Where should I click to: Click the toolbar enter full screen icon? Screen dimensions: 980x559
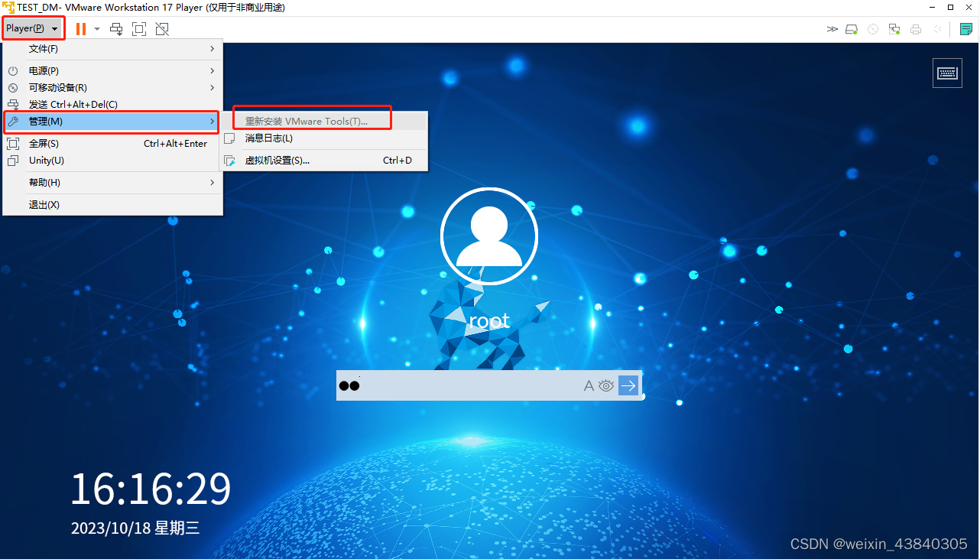pyautogui.click(x=139, y=29)
